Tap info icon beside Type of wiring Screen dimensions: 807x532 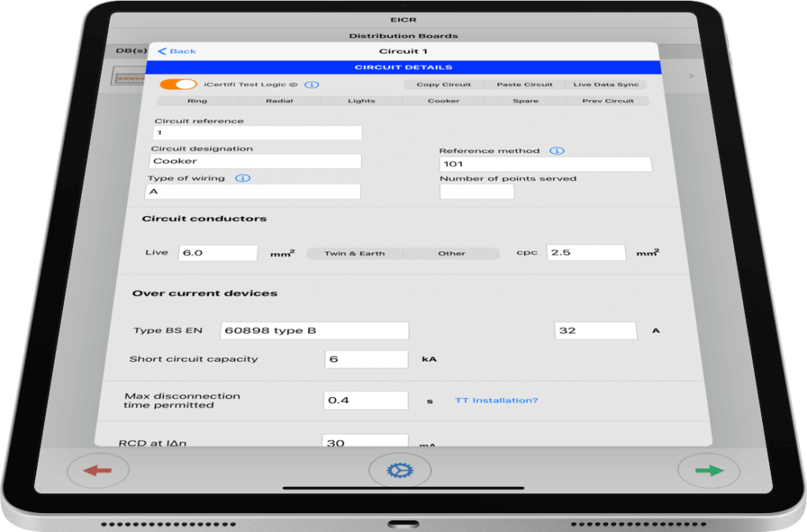tap(243, 178)
